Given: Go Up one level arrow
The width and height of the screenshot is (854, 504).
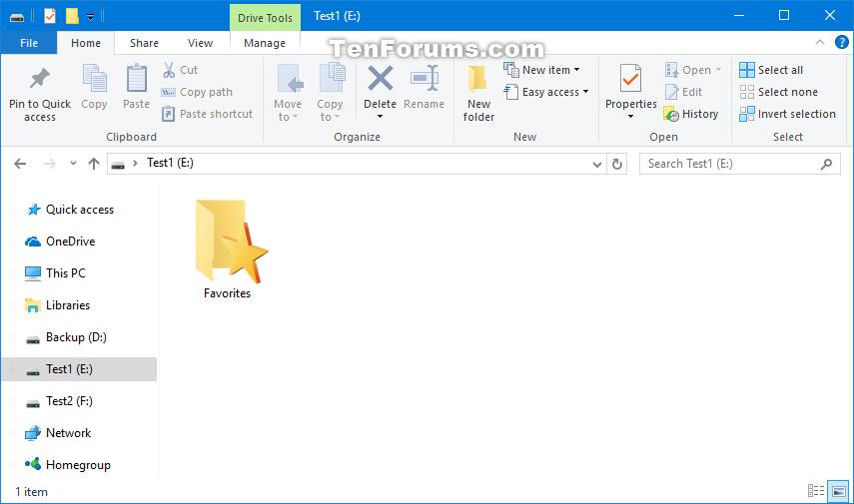Looking at the screenshot, I should coord(94,164).
